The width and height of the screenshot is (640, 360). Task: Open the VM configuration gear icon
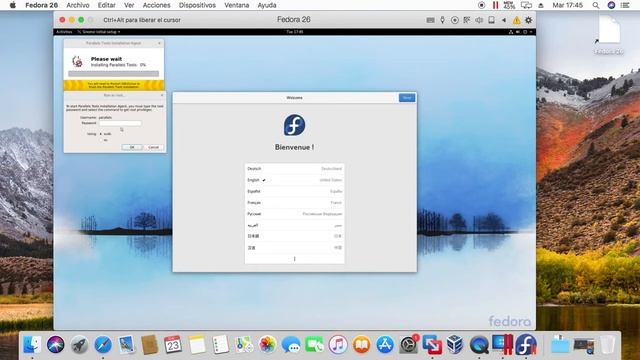529,20
